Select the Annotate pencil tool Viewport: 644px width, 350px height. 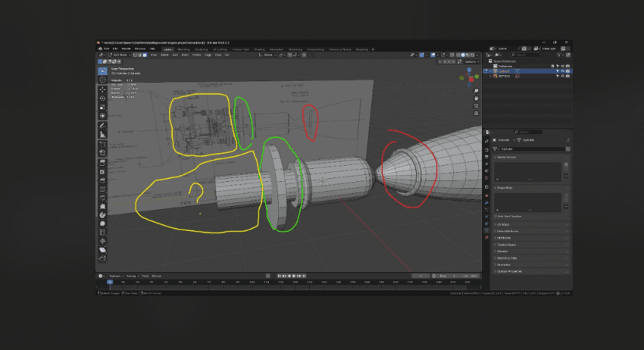tap(102, 126)
